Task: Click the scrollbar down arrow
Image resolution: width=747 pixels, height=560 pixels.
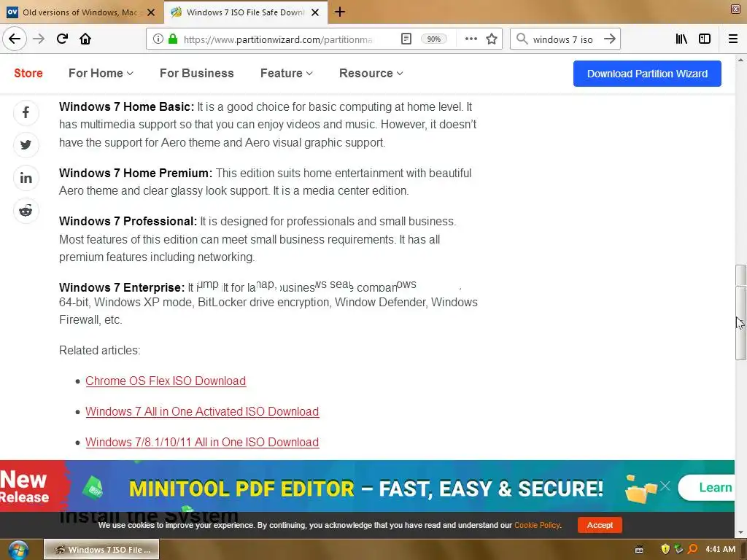Action: point(740,532)
